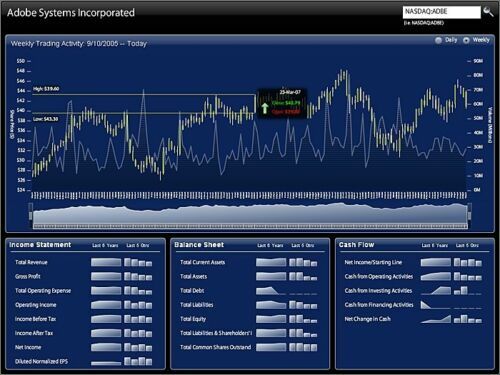This screenshot has width=500, height=375.
Task: Click the Net Change in Cash quarterly bars
Action: tap(468, 319)
